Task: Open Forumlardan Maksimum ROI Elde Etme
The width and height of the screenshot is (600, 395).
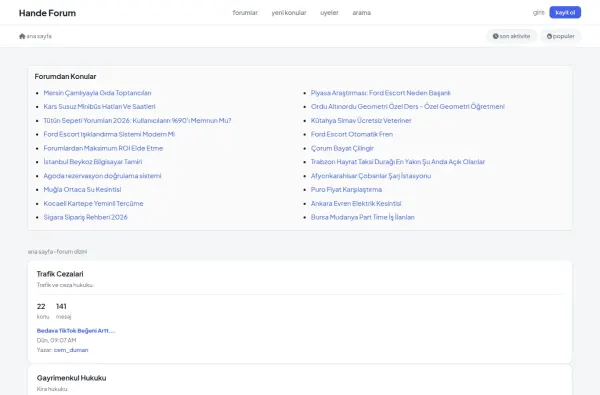Action: [103, 148]
